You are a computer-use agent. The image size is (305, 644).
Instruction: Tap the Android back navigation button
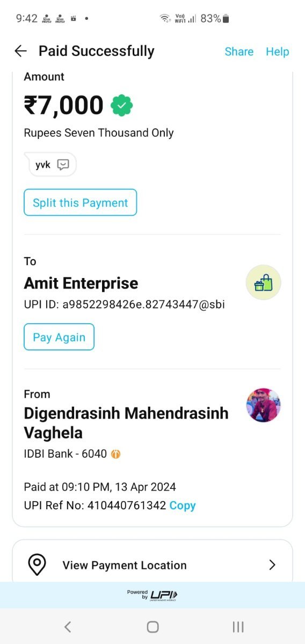(x=68, y=626)
